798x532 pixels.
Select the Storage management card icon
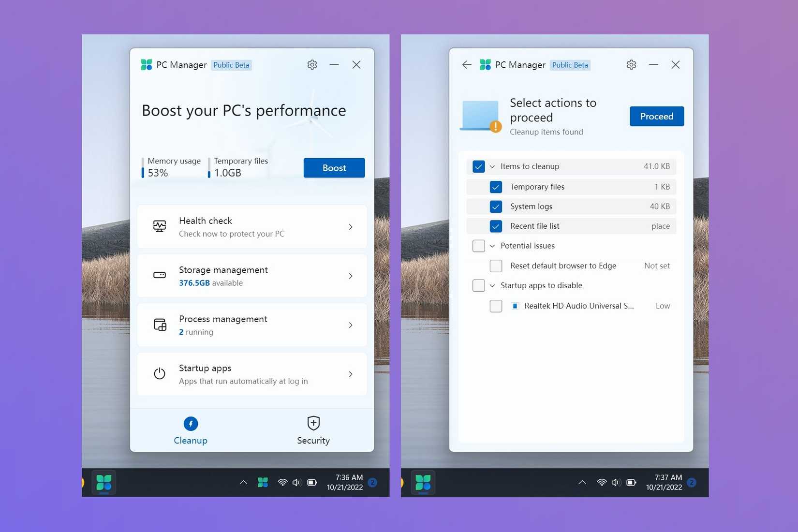point(160,275)
